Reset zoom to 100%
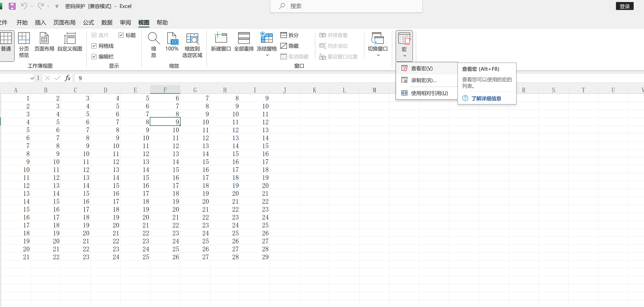Screen dimensions: 644x307 pos(172,42)
